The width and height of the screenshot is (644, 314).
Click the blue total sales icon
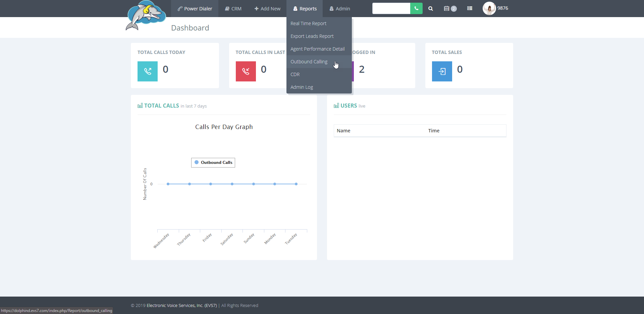(442, 71)
